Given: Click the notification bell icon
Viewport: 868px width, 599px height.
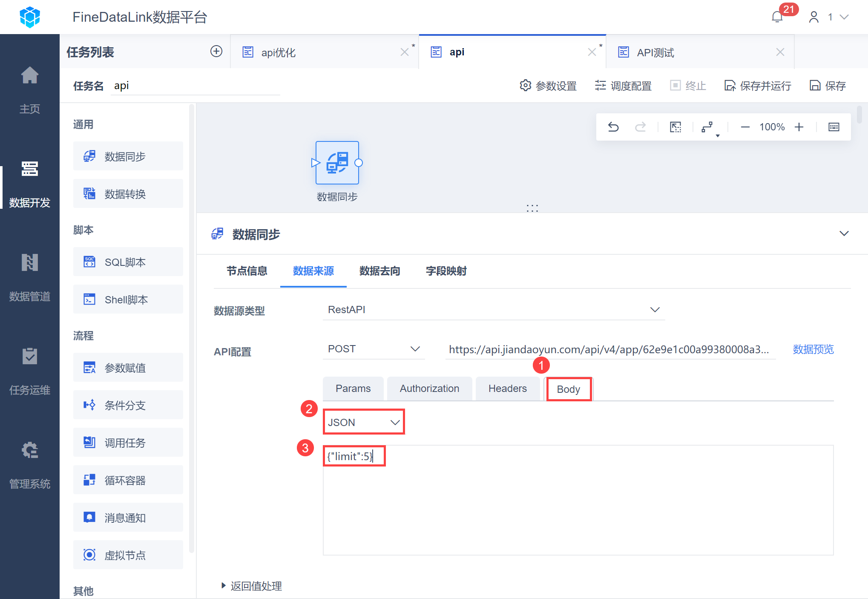Looking at the screenshot, I should point(777,17).
